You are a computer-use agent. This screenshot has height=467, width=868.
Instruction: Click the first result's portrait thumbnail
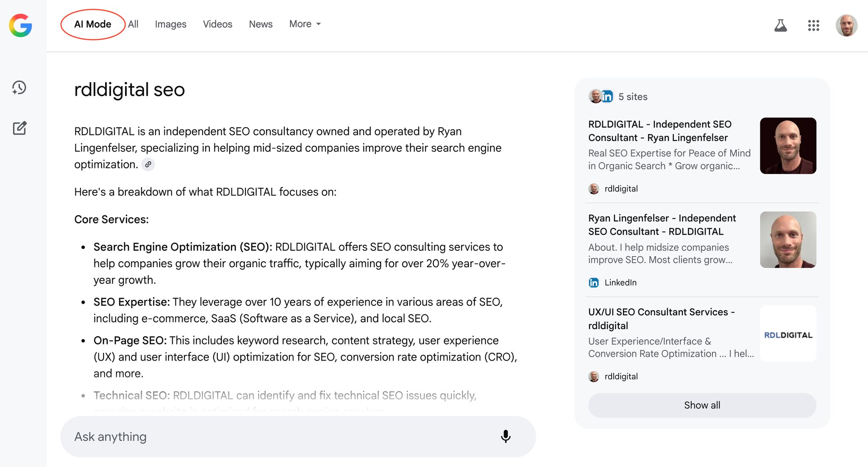tap(788, 145)
